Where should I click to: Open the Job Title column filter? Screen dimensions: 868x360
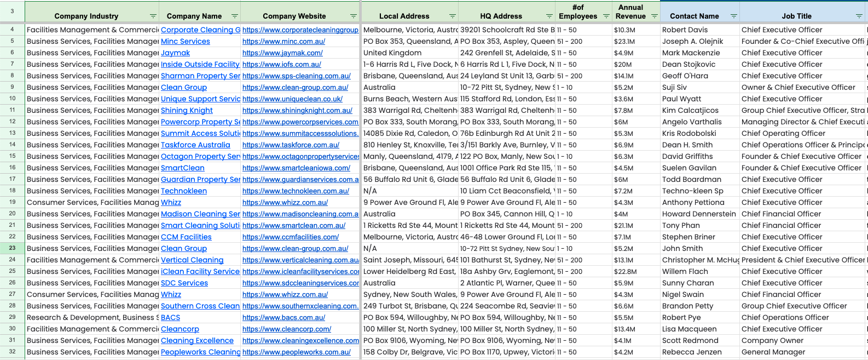point(859,16)
